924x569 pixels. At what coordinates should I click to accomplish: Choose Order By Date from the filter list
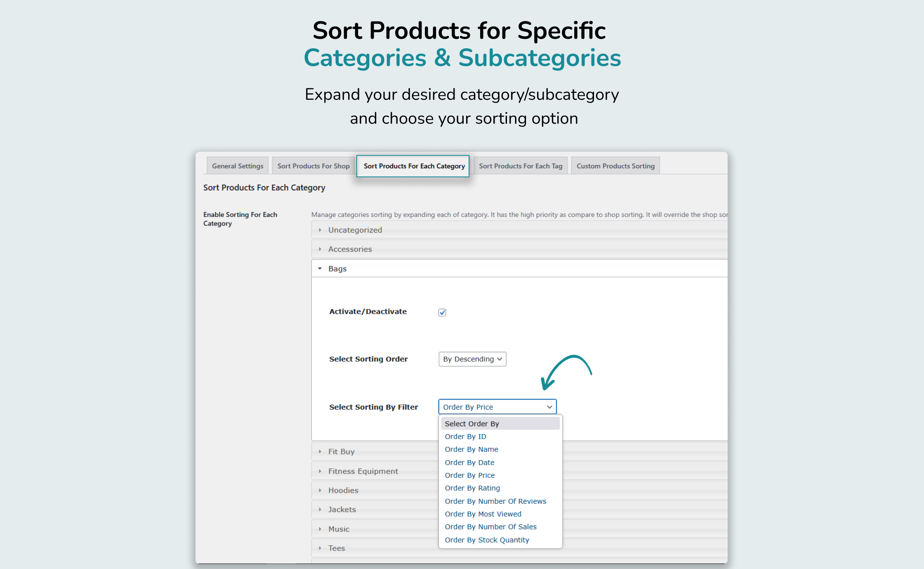coord(469,462)
